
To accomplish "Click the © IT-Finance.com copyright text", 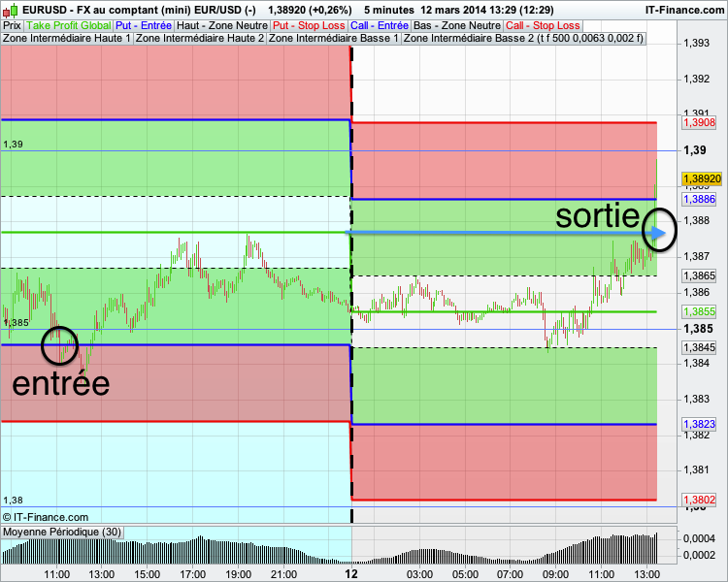I will [46, 517].
